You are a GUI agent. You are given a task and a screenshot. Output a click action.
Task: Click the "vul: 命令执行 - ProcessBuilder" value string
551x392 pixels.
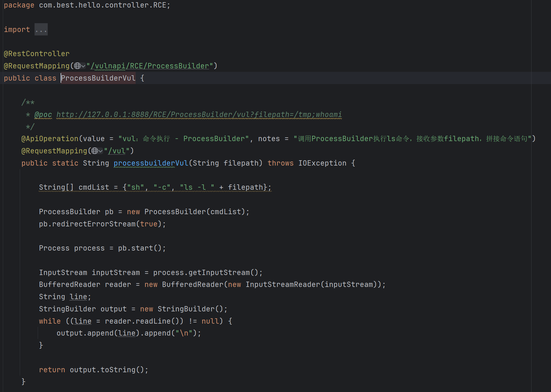tap(184, 139)
